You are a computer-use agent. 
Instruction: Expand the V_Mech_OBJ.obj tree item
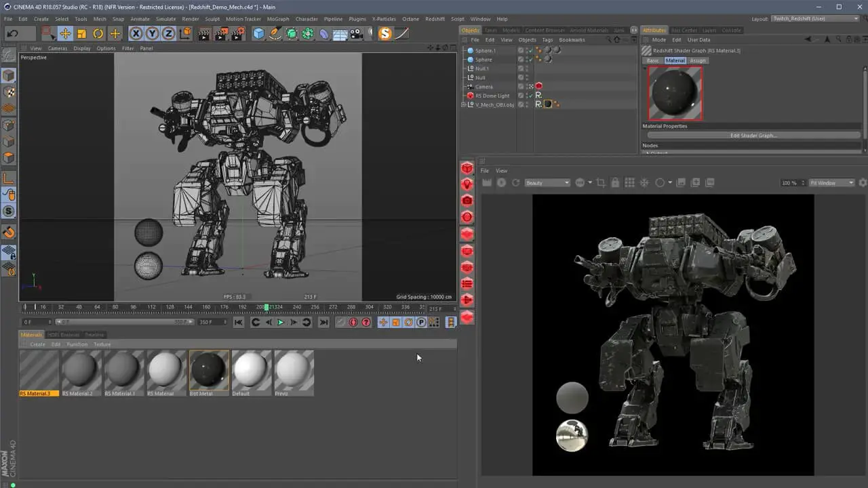(x=464, y=104)
